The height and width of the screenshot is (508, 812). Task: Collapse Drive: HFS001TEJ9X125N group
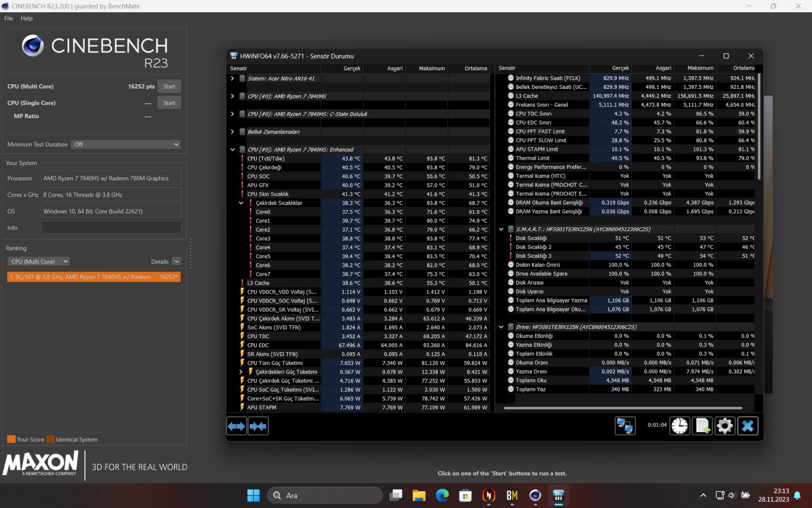[501, 327]
